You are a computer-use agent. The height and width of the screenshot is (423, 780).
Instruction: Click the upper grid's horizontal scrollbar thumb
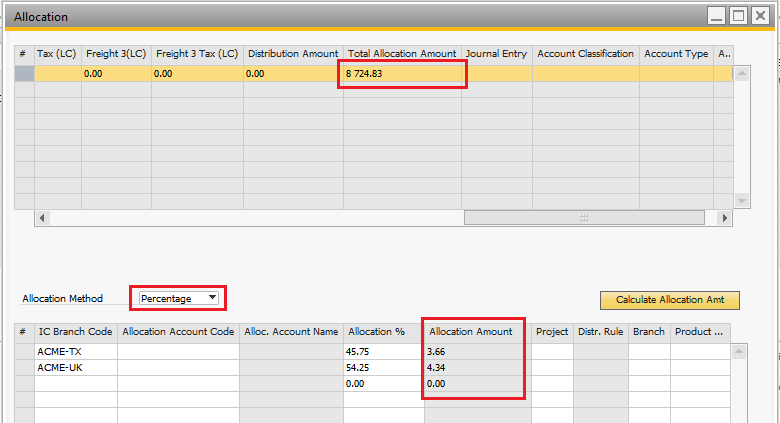(x=584, y=217)
